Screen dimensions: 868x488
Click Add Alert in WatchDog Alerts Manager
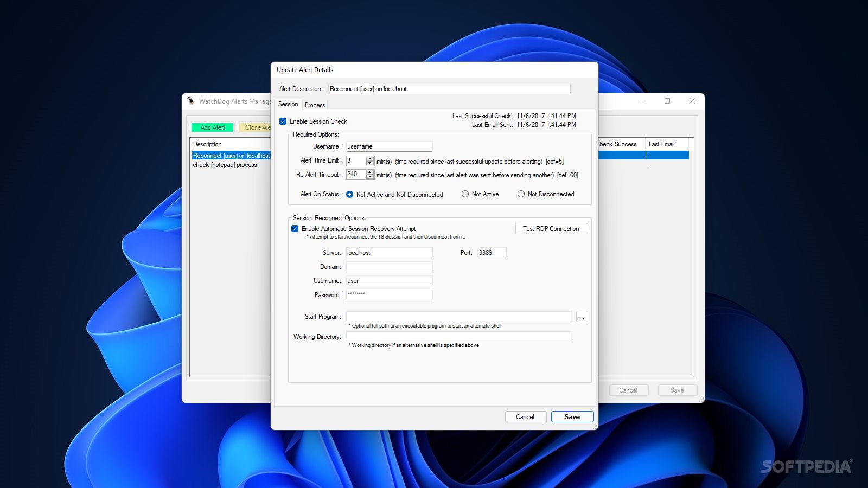[213, 127]
